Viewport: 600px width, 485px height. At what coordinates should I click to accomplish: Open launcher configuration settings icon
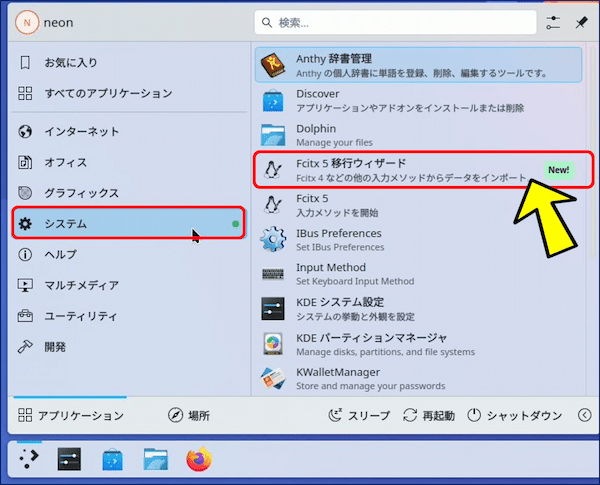click(x=554, y=22)
